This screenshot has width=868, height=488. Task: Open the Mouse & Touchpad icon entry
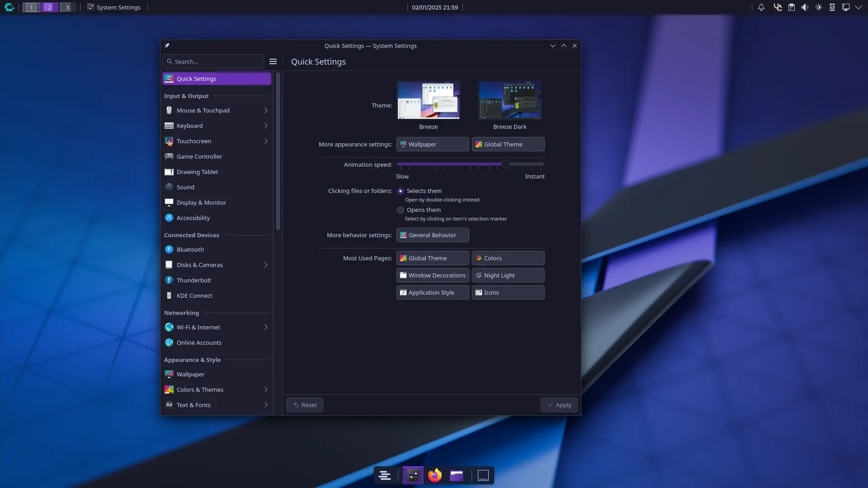click(169, 110)
